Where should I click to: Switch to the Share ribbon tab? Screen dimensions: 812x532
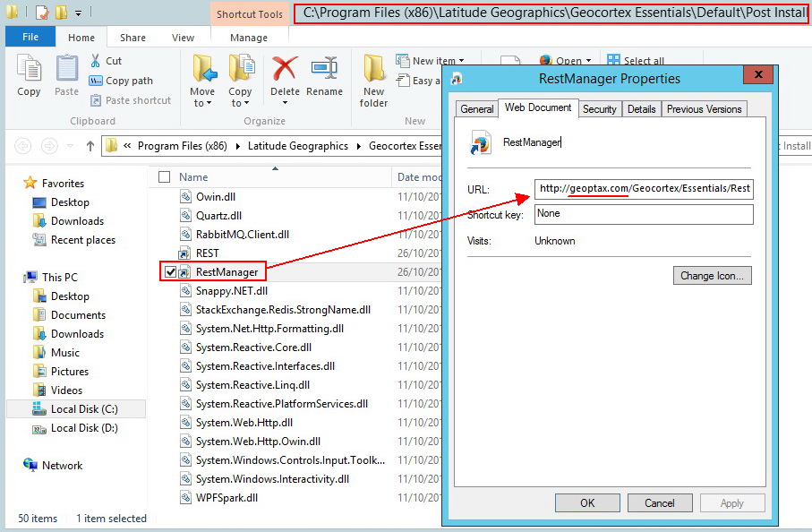(x=132, y=38)
